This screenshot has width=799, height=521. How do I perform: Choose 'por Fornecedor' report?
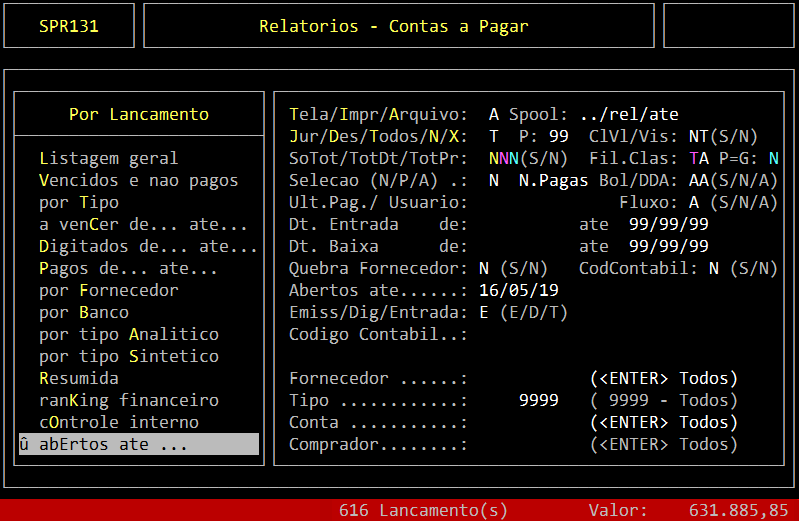[108, 290]
